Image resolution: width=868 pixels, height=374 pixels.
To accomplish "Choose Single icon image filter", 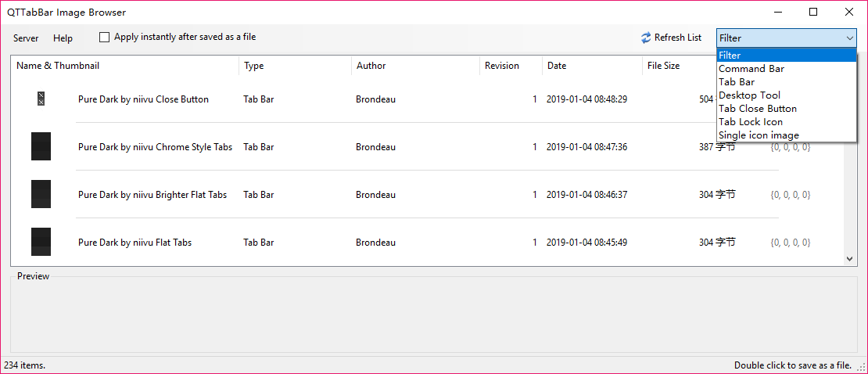I will [x=759, y=135].
